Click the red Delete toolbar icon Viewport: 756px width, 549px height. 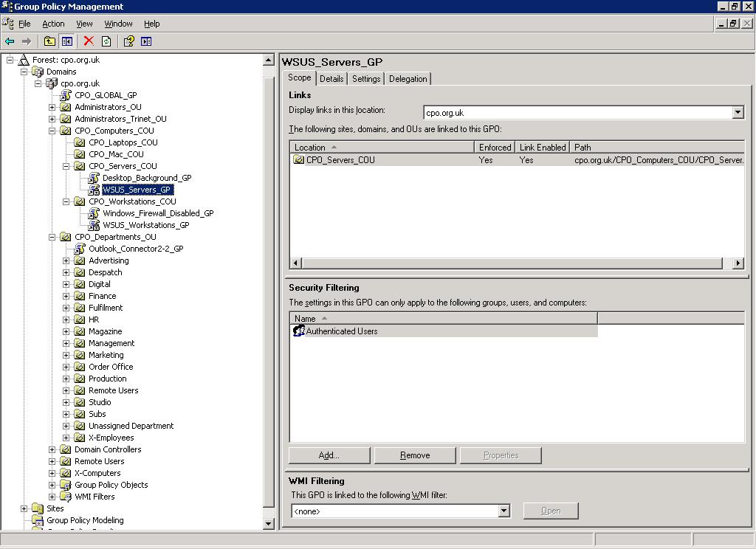[89, 41]
